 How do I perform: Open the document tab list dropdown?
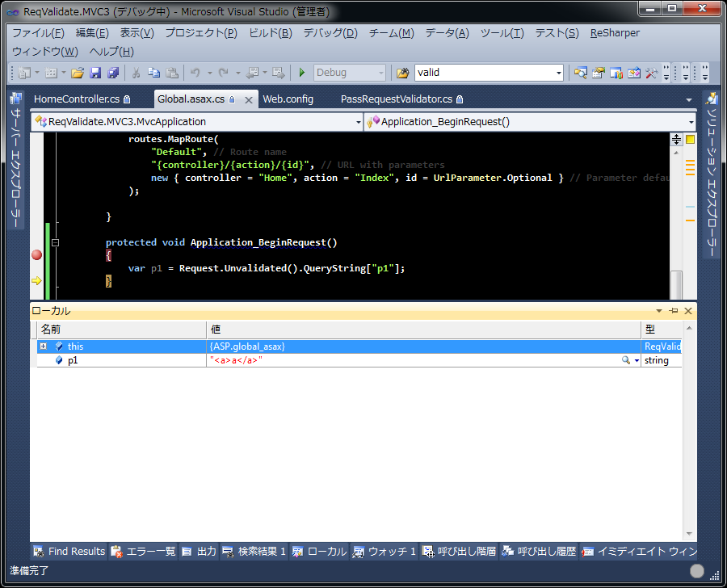689,99
